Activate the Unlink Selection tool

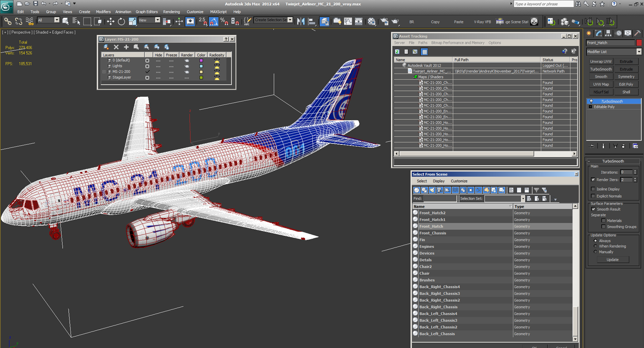point(19,21)
